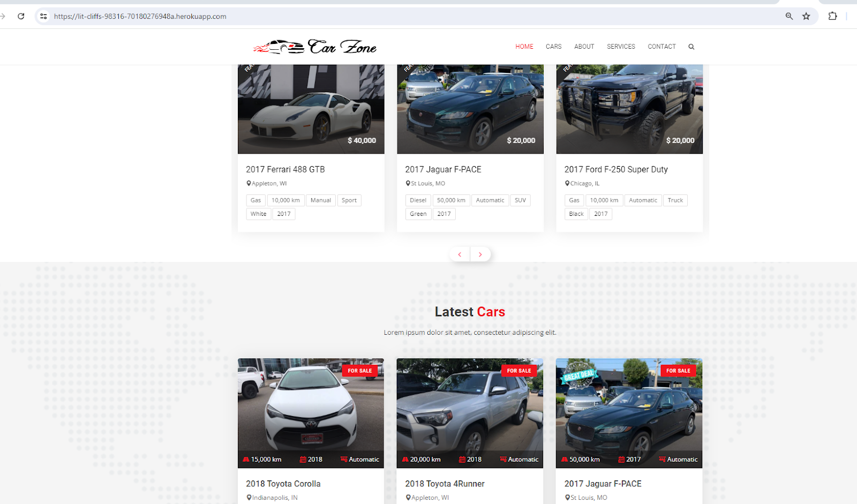Click the FOR SALE badge on latest Jaguar card
This screenshot has width=857, height=504.
tap(678, 371)
